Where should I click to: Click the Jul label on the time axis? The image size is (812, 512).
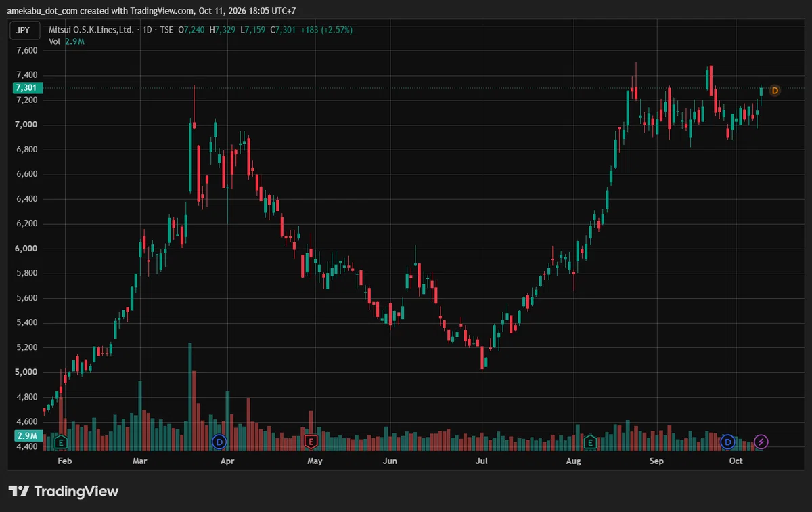click(481, 461)
